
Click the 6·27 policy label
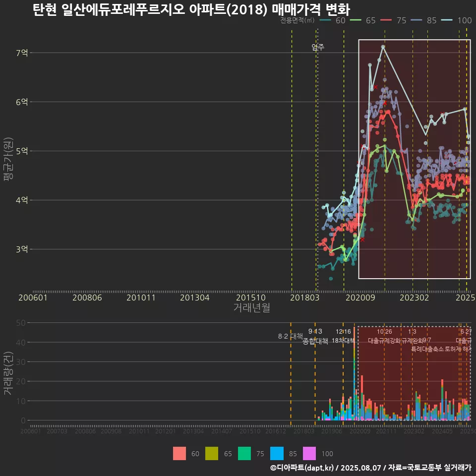[466, 332]
